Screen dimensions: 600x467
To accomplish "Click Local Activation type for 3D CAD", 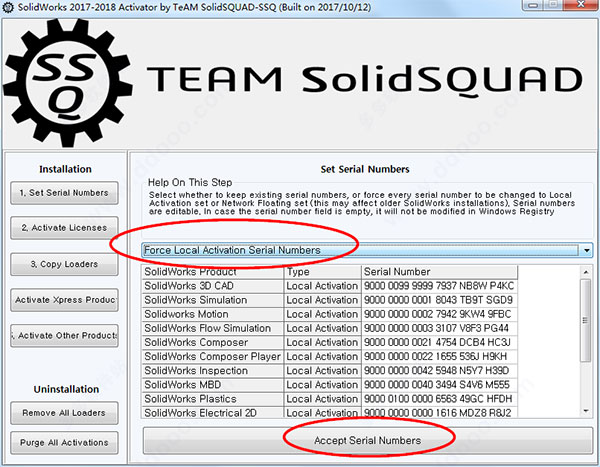I will [323, 286].
